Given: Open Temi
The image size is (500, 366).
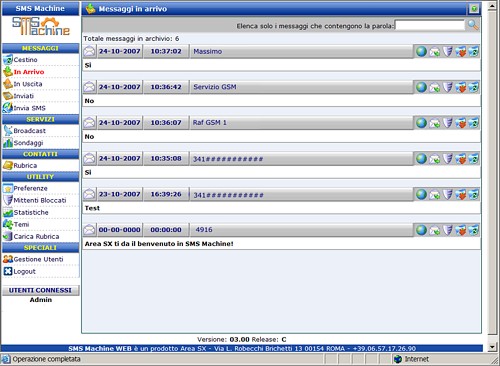Looking at the screenshot, I should coord(21,224).
